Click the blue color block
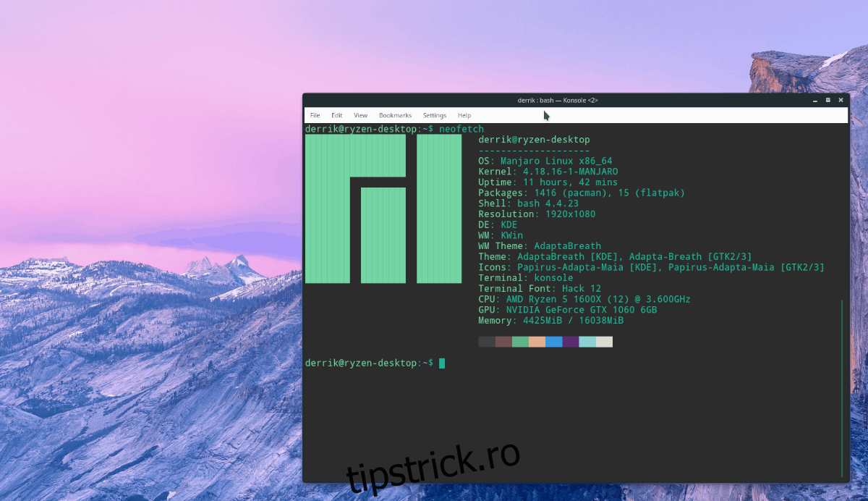This screenshot has width=868, height=501. 554,342
